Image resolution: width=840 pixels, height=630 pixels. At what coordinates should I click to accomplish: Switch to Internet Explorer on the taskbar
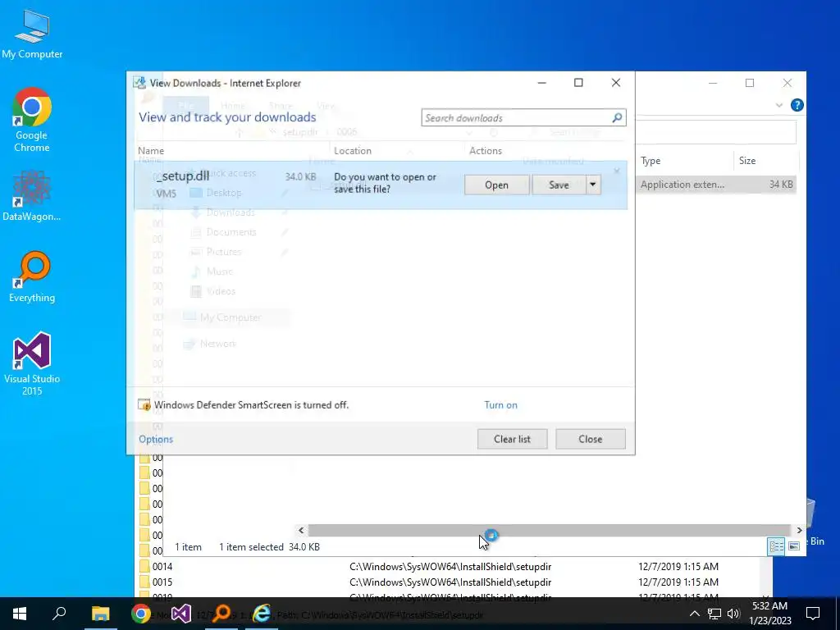point(262,614)
